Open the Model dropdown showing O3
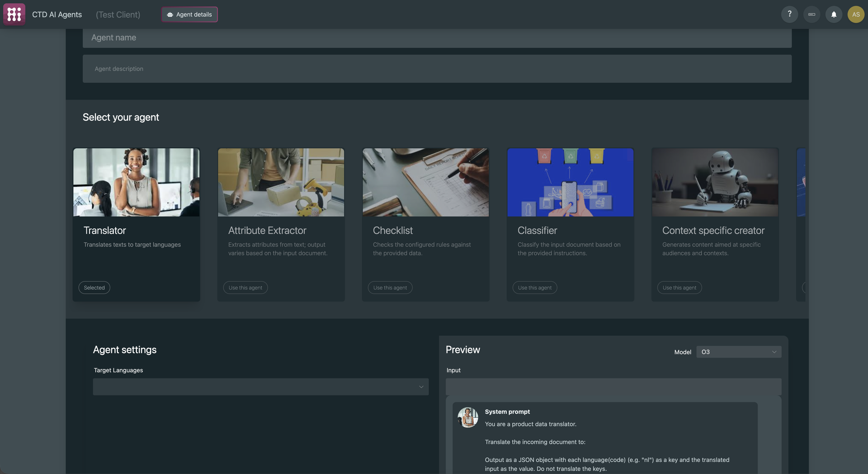 pyautogui.click(x=739, y=352)
